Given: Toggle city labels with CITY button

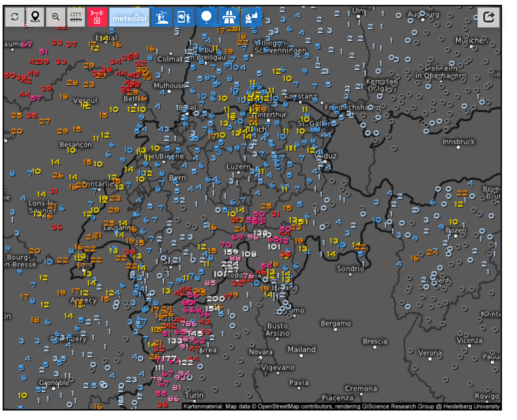Looking at the screenshot, I should pos(76,17).
